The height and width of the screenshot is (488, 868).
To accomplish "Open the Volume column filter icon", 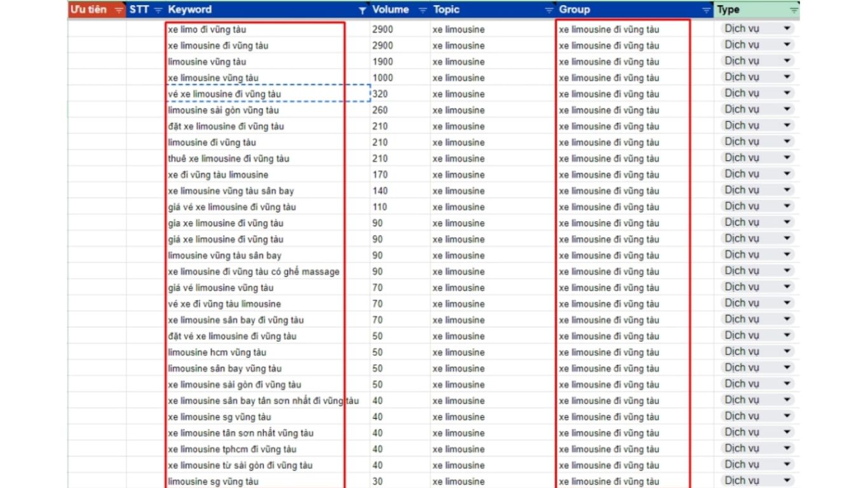I will pyautogui.click(x=423, y=10).
